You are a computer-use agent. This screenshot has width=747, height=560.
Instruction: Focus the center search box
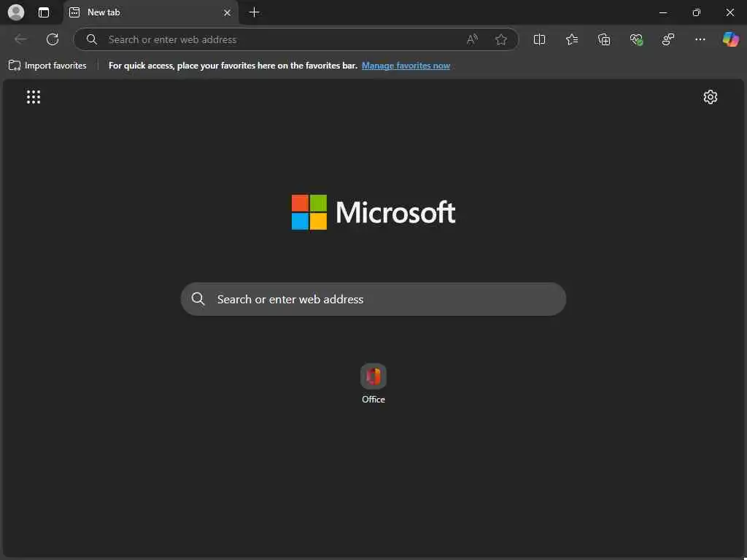click(373, 299)
